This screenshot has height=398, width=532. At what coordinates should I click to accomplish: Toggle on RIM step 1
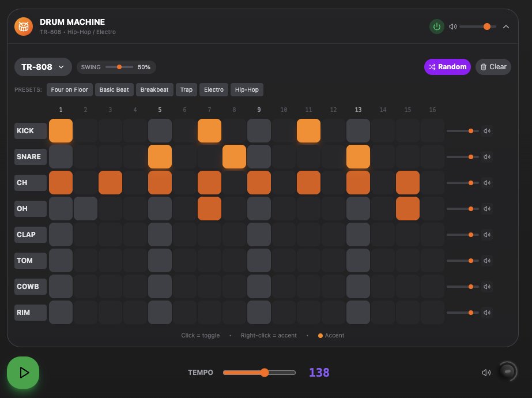tap(61, 313)
